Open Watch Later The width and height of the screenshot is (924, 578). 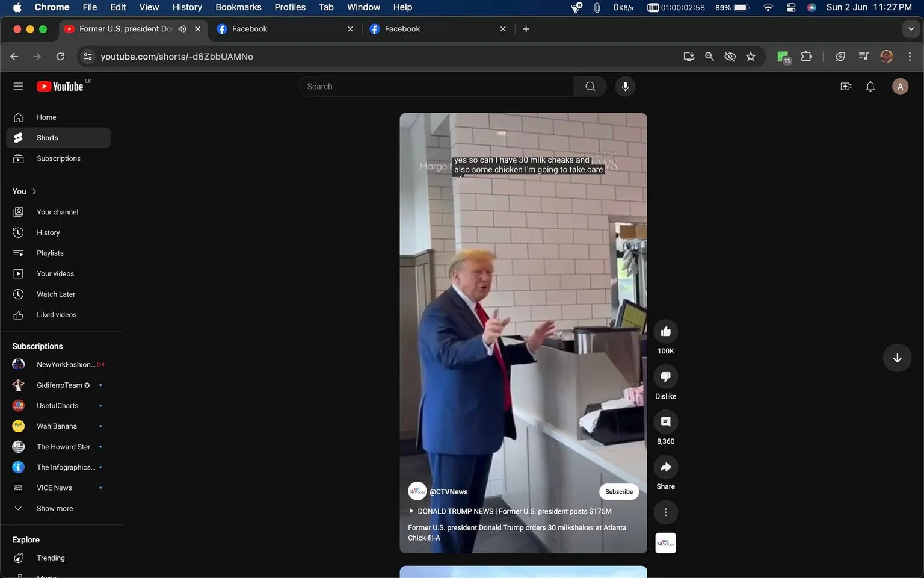[x=58, y=294]
